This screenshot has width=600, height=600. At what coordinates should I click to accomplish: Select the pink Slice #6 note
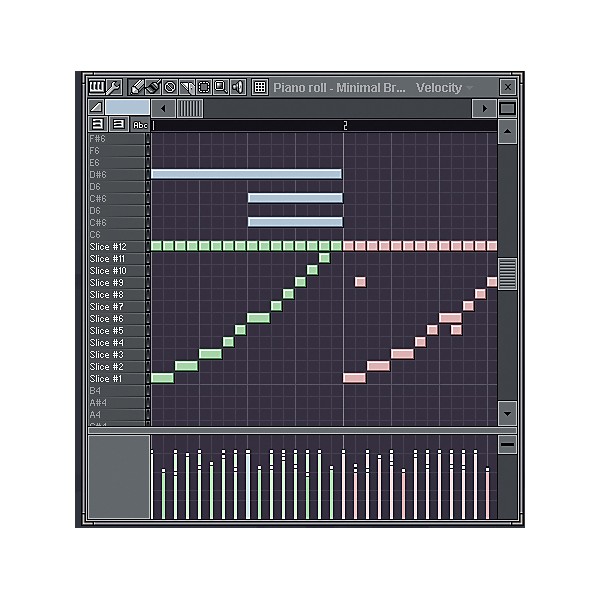[x=450, y=318]
